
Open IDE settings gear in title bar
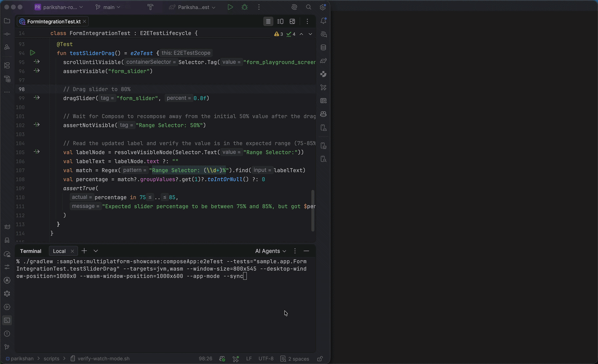tap(322, 7)
